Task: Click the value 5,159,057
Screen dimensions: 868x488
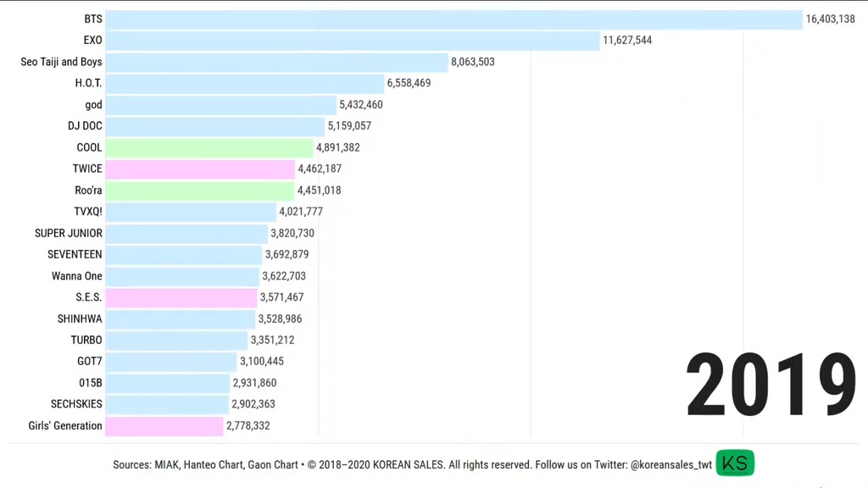Action: click(x=349, y=126)
